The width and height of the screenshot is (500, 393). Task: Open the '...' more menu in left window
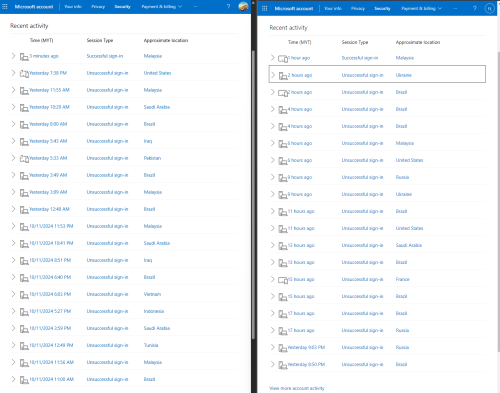point(195,7)
